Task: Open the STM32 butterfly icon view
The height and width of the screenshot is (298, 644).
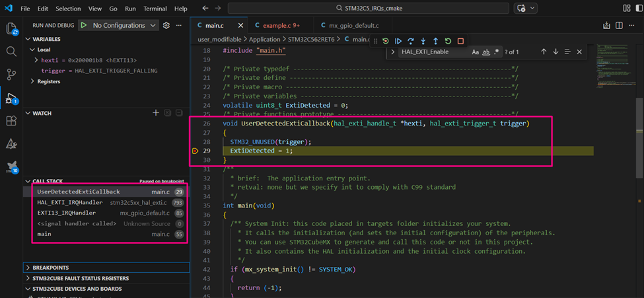Action: (x=11, y=167)
